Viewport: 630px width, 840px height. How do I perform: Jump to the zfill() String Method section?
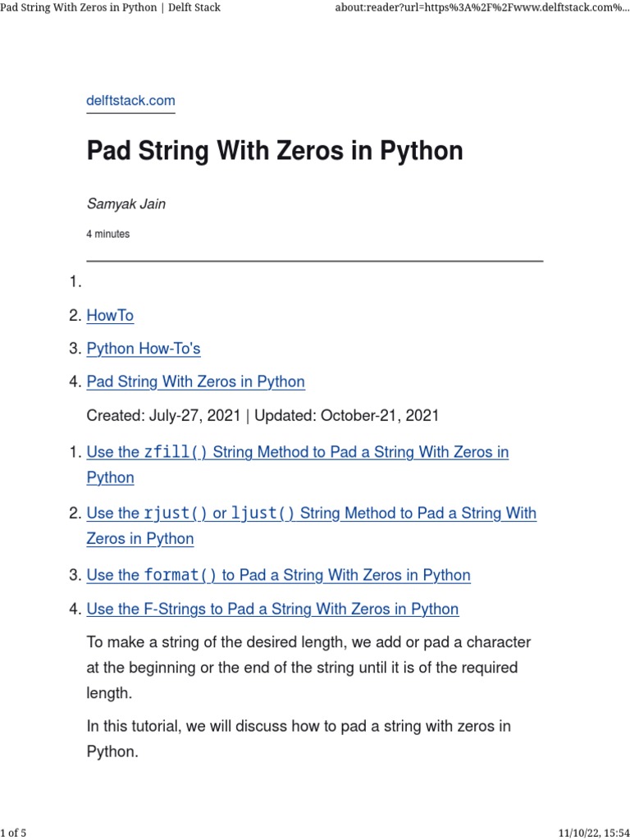(x=297, y=453)
